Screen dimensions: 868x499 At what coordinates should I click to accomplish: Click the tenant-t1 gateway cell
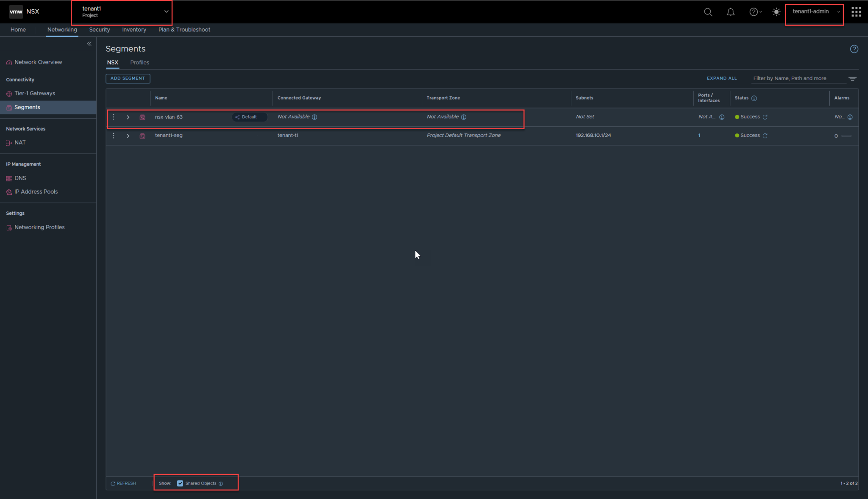tap(288, 136)
